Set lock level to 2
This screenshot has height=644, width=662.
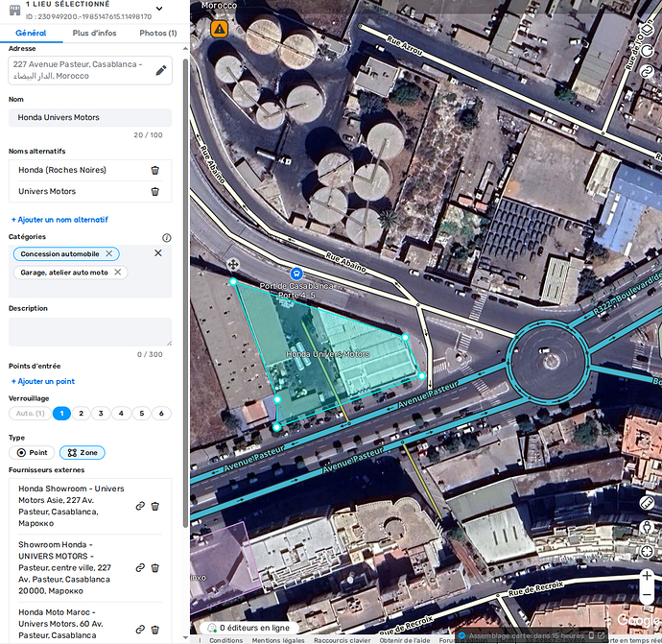coord(81,414)
